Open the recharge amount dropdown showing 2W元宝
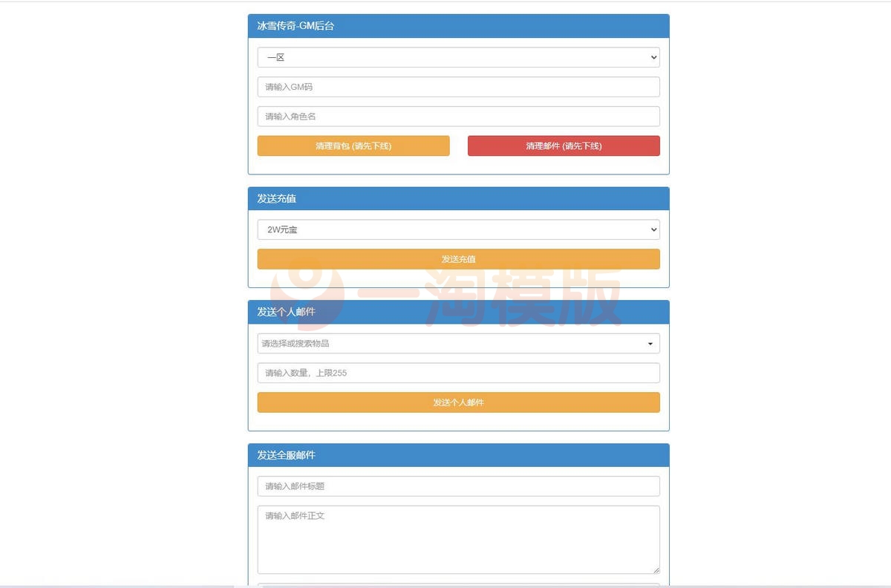The width and height of the screenshot is (891, 588). pyautogui.click(x=458, y=229)
